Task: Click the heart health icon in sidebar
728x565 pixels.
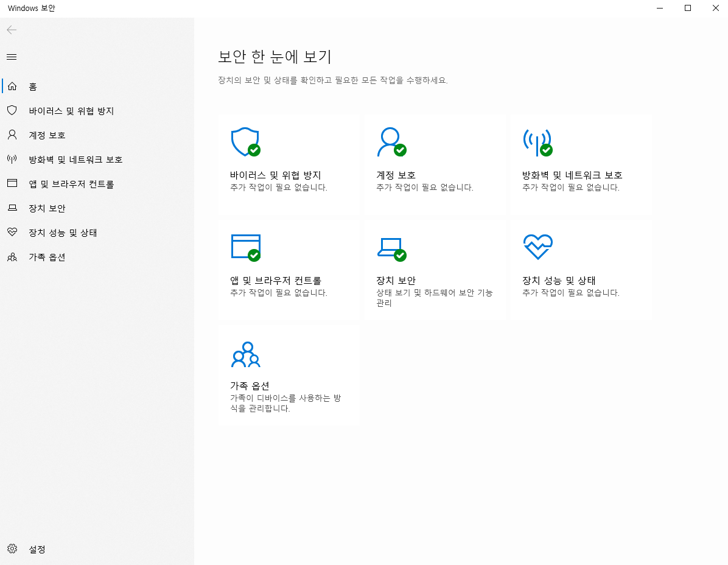Action: 12,232
